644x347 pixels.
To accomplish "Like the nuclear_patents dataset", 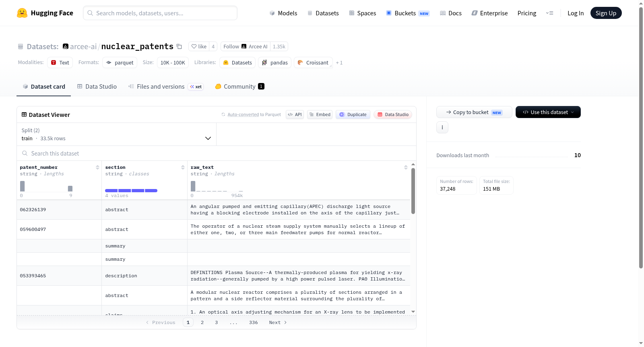I will 199,46.
